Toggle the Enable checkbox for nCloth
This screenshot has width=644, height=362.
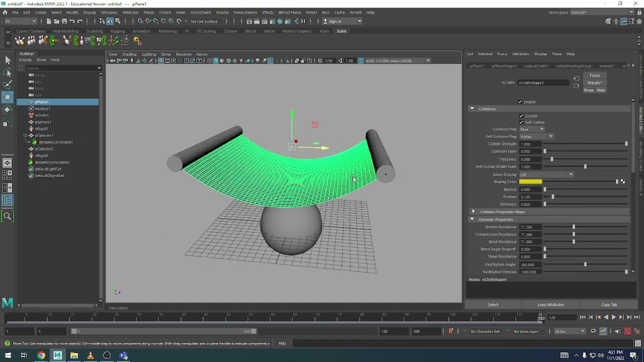[520, 102]
